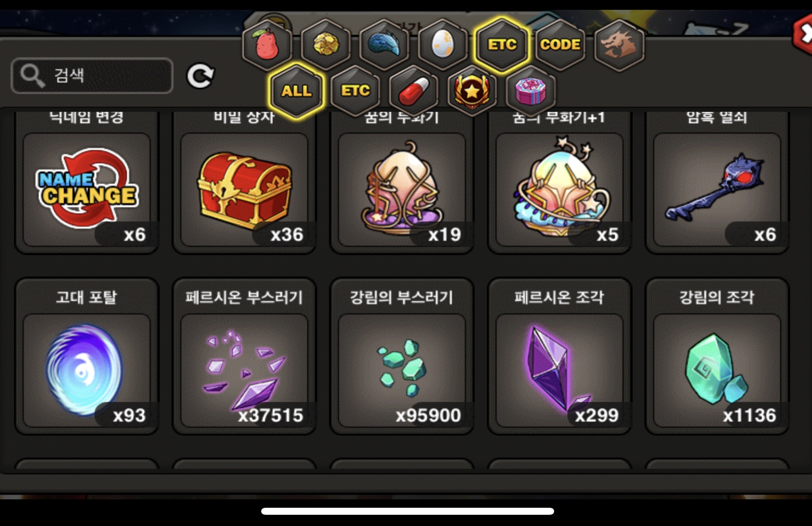Open the egg category filter
The image size is (812, 526).
tap(443, 45)
